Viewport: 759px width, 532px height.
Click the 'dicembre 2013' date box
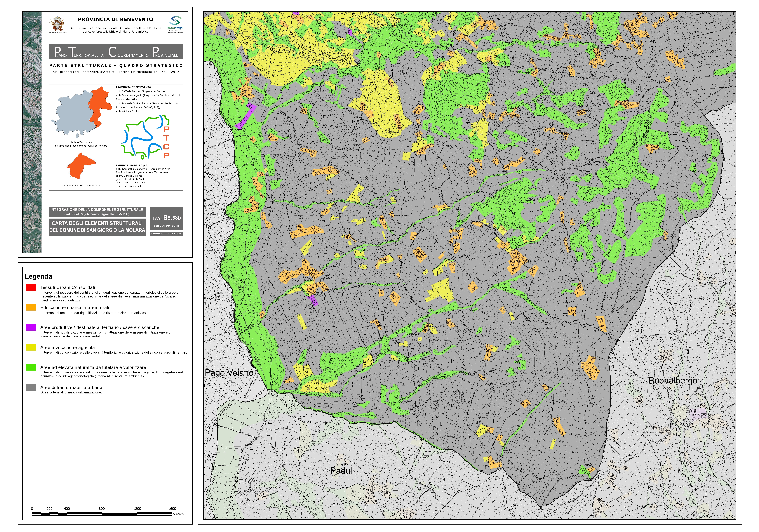pos(158,234)
